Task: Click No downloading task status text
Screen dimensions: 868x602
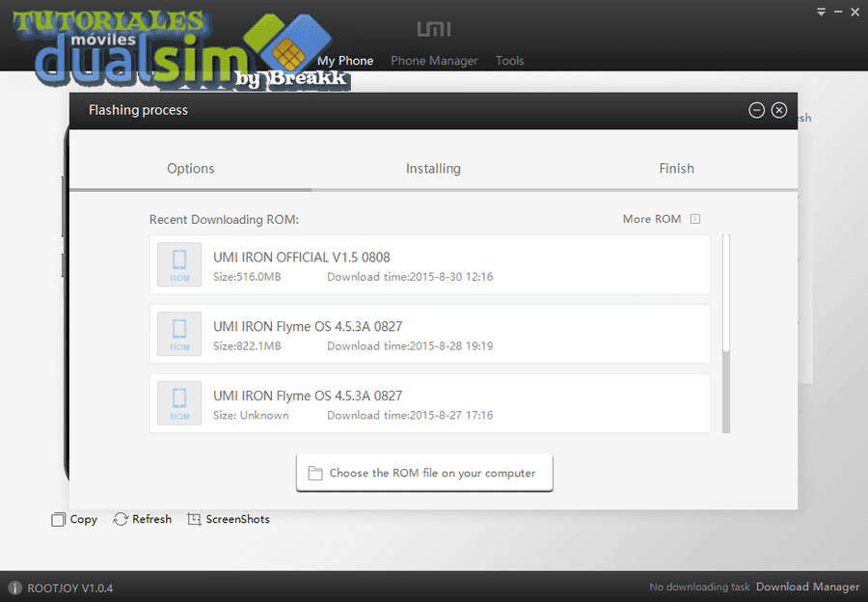Action: 699,588
